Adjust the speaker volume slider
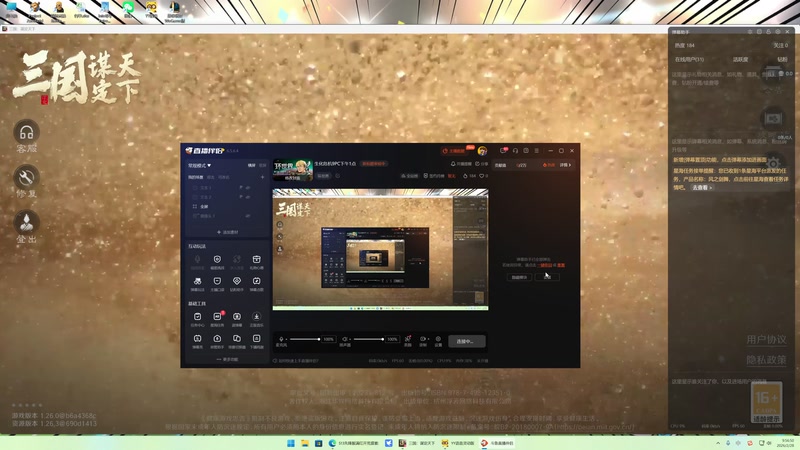The height and width of the screenshot is (450, 800). point(368,339)
